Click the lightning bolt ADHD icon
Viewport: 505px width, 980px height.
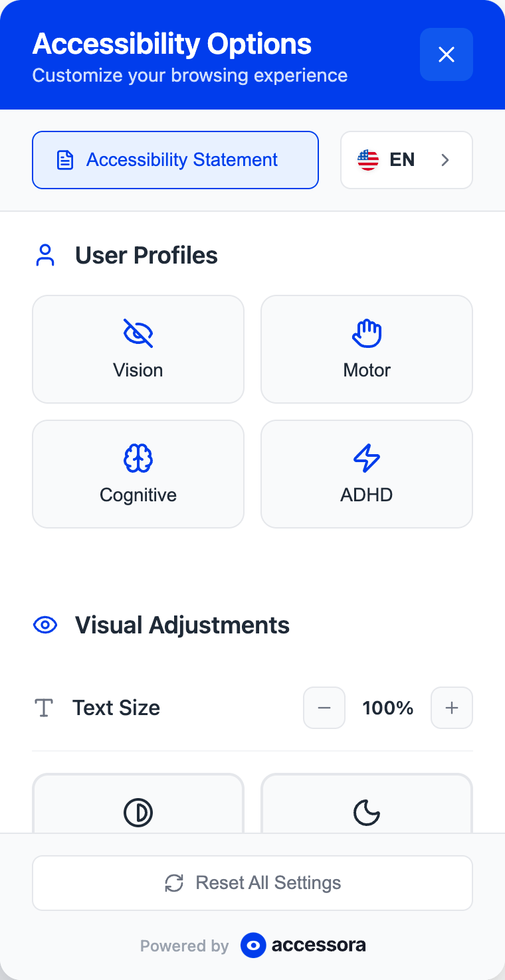click(x=367, y=458)
